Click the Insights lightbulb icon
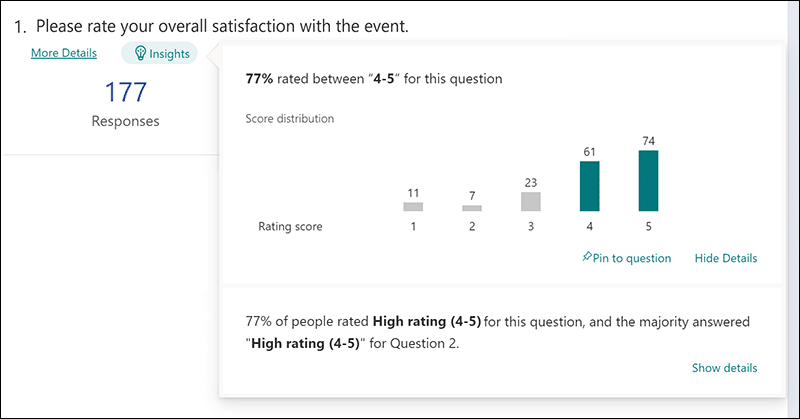 click(140, 54)
